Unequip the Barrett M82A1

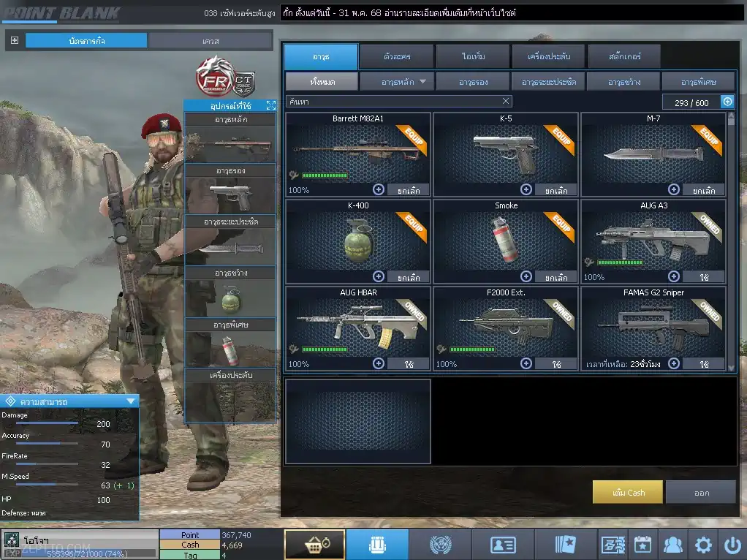coord(409,190)
